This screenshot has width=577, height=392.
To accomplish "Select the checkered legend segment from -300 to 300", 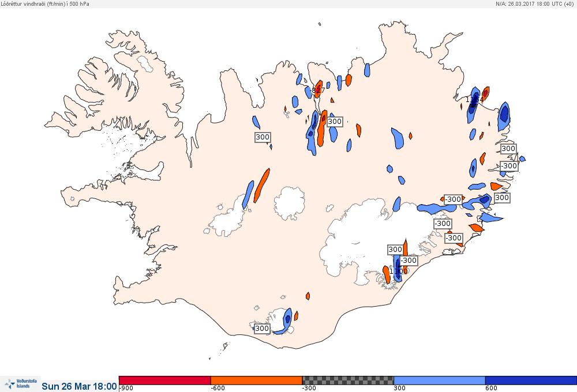I will 348,380.
